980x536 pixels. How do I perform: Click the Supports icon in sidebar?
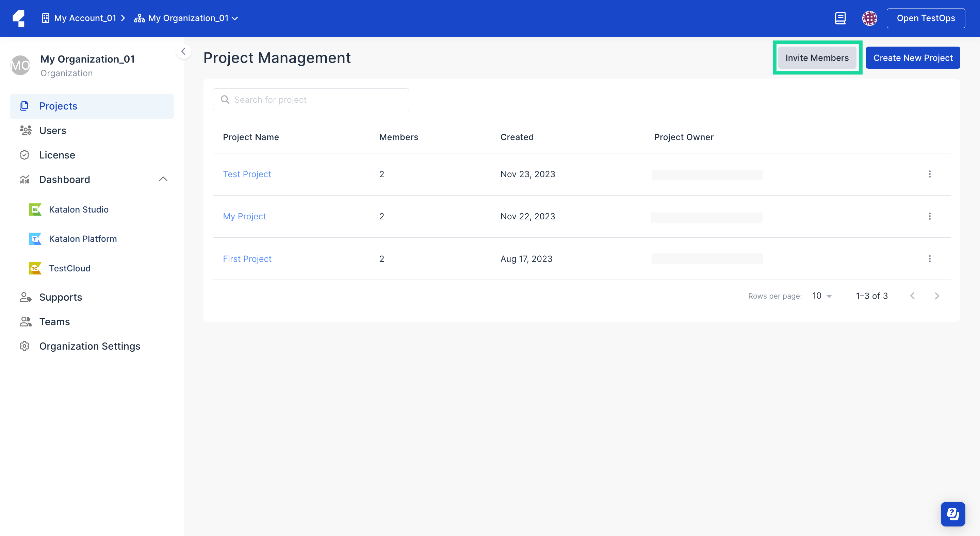[x=24, y=296]
